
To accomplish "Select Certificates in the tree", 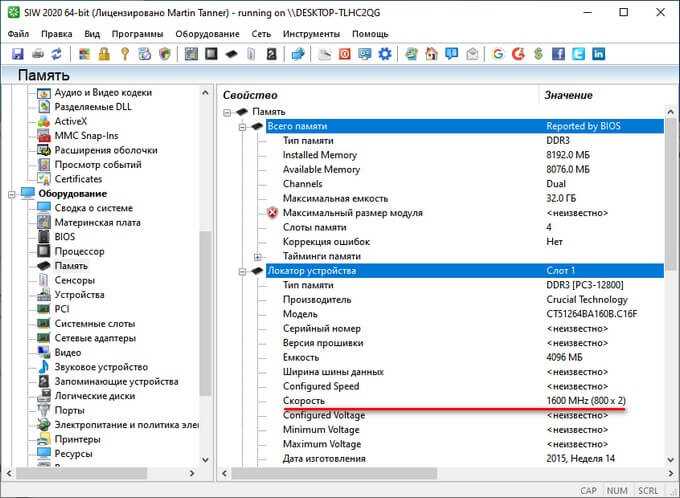I will coord(78,179).
